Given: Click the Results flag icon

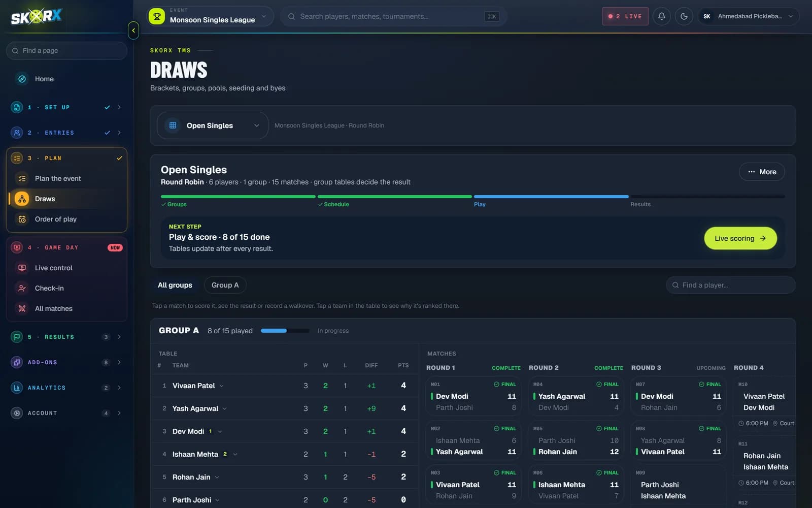Looking at the screenshot, I should 17,337.
